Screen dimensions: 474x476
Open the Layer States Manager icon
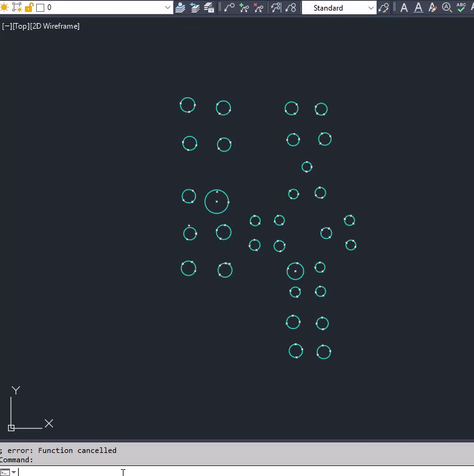coord(209,7)
